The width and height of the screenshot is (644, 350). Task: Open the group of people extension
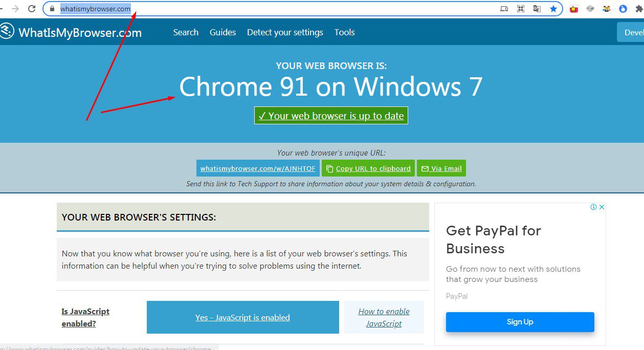point(607,9)
